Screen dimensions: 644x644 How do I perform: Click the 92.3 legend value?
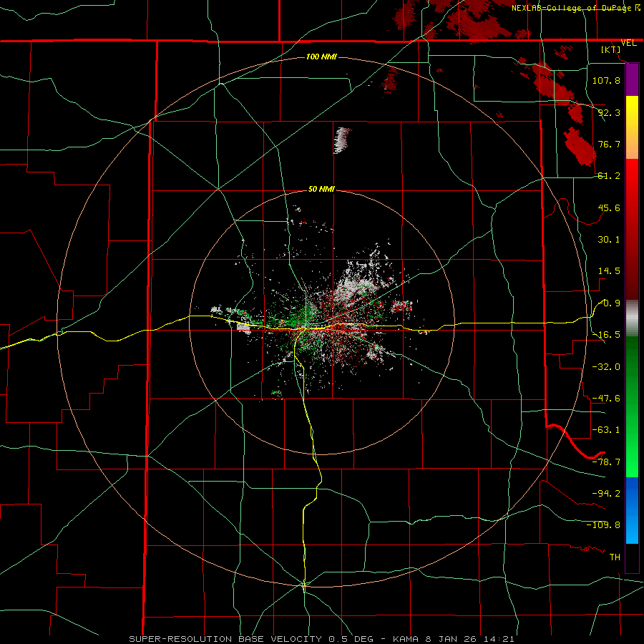609,112
